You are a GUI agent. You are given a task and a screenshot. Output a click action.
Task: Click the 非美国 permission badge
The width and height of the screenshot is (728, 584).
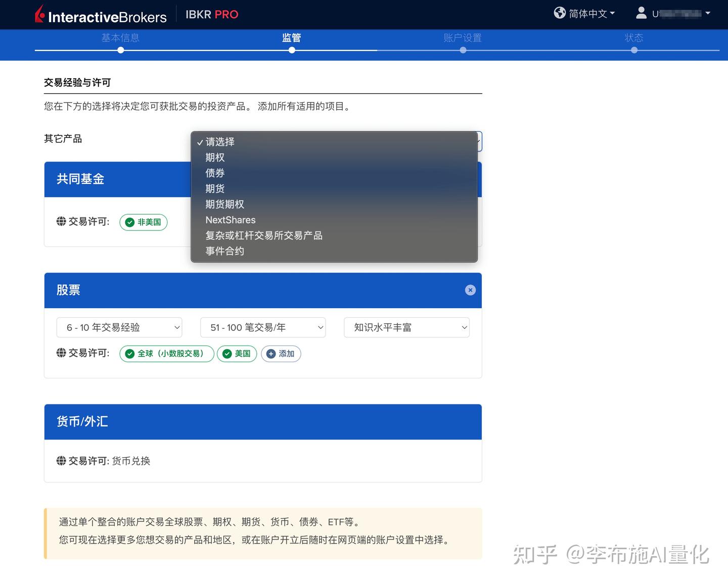143,222
